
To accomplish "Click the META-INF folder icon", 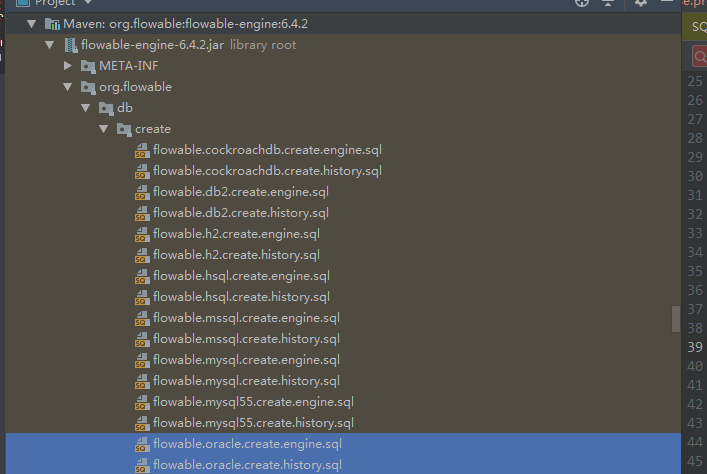I will pos(88,67).
